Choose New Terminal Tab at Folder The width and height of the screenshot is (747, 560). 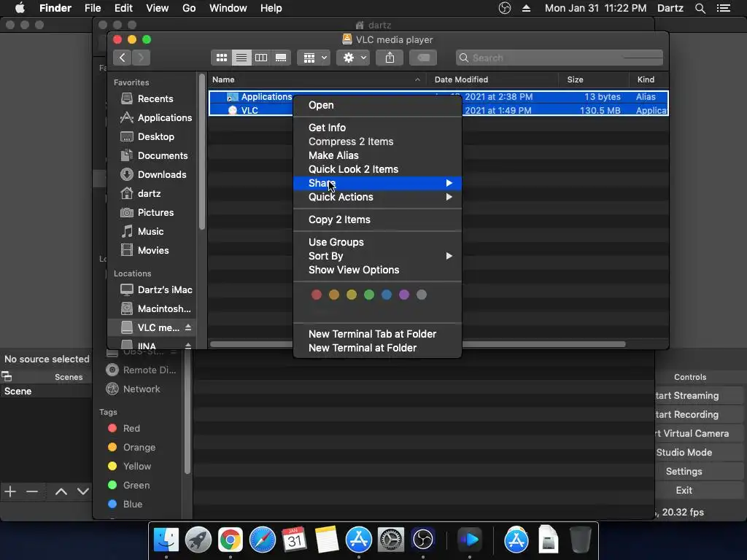(377, 334)
